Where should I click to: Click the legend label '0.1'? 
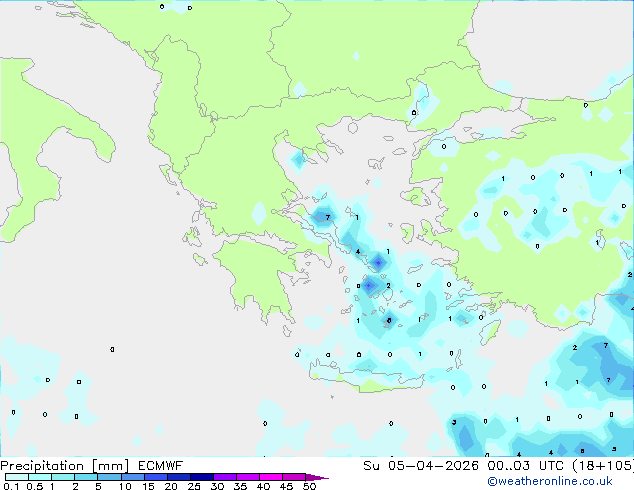click(x=11, y=486)
